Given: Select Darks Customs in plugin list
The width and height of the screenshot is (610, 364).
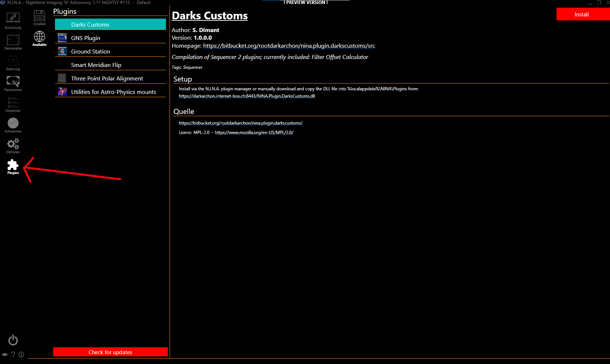Looking at the screenshot, I should (110, 24).
